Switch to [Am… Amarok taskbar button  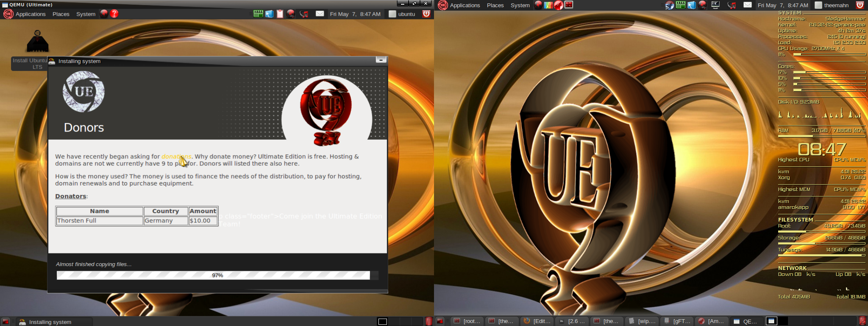pyautogui.click(x=712, y=321)
